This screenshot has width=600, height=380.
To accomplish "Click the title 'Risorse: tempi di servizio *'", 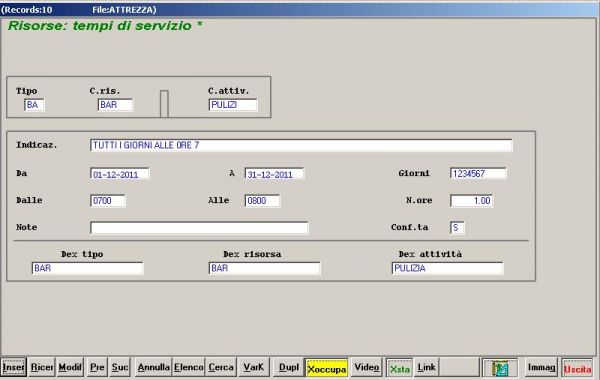I will coord(105,26).
